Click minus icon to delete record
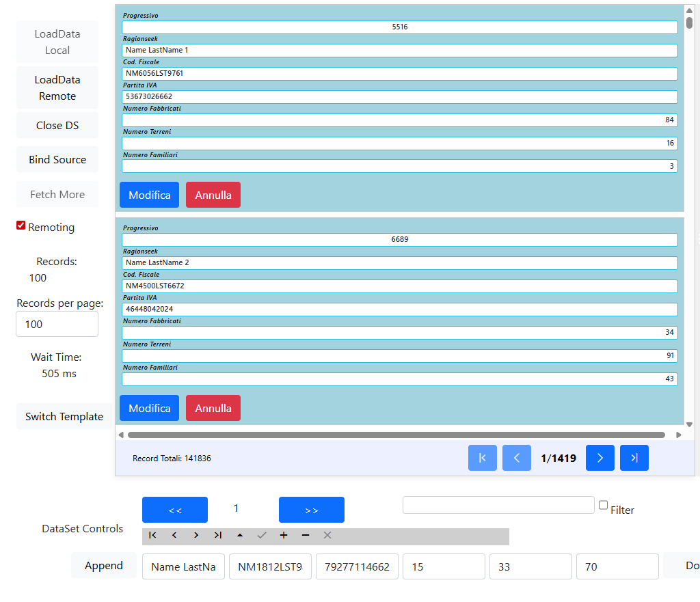Image resolution: width=700 pixels, height=602 pixels. tap(306, 536)
